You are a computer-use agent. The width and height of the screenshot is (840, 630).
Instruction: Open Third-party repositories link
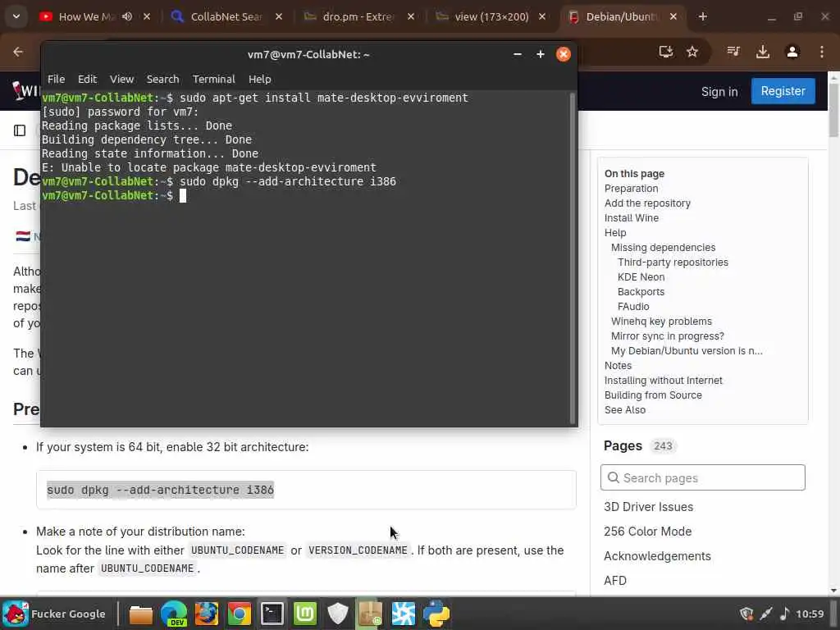(x=673, y=262)
